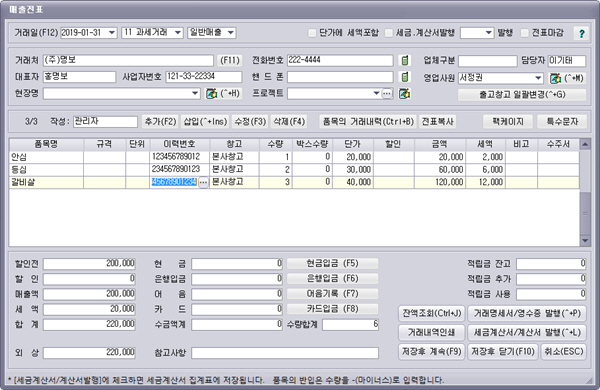Click ellipsis button in 갈비살 이력번호 cell
The width and height of the screenshot is (600, 390).
(x=203, y=182)
